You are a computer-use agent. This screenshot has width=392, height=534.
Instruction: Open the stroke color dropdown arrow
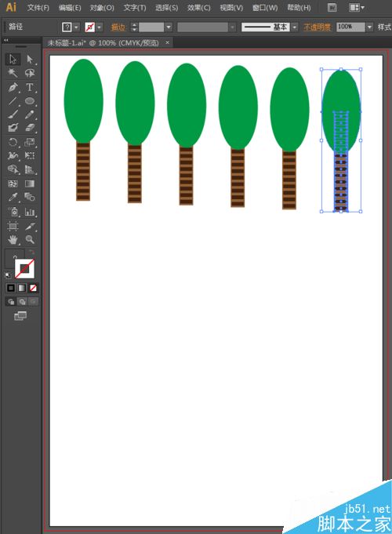[x=100, y=27]
